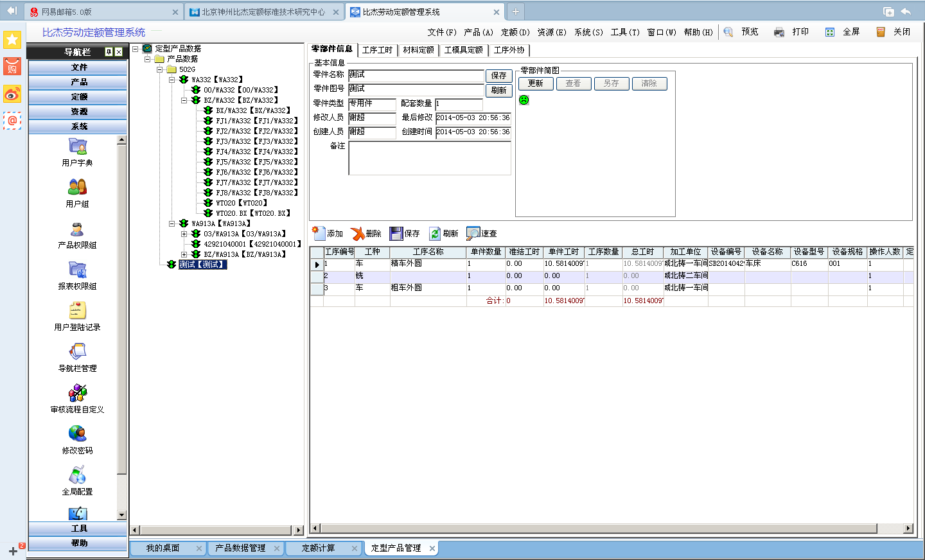Select the 粗车外圆 process row cell
The height and width of the screenshot is (560, 925).
428,288
